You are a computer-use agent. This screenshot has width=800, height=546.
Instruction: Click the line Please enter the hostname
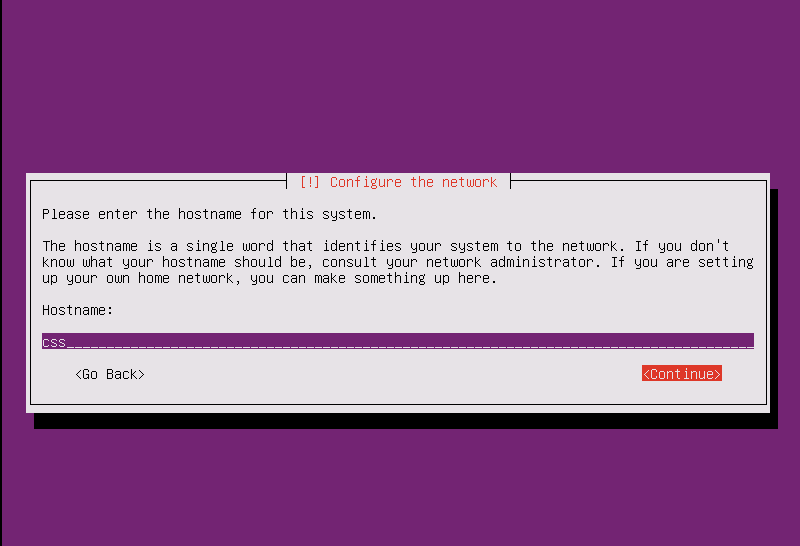209,214
